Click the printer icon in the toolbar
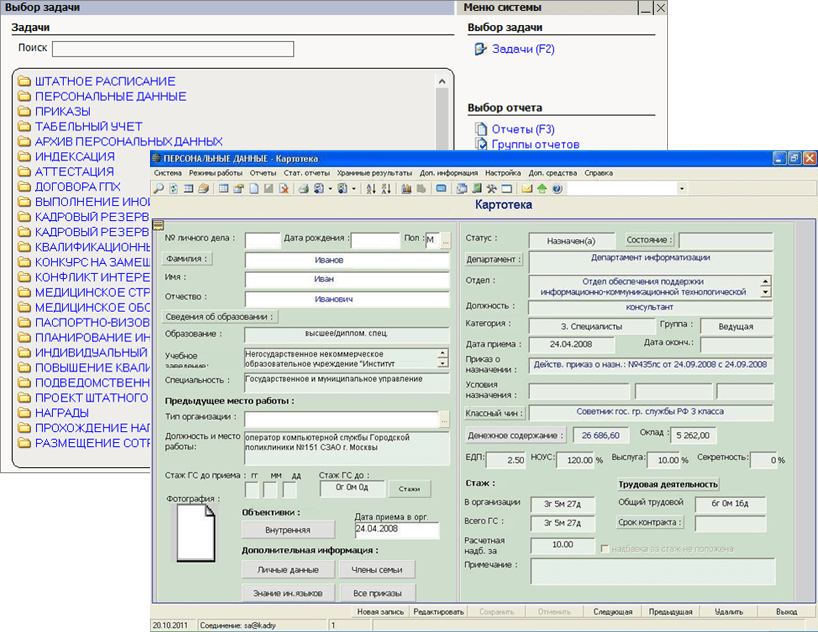Viewport: 818px width, 632px height. [303, 188]
